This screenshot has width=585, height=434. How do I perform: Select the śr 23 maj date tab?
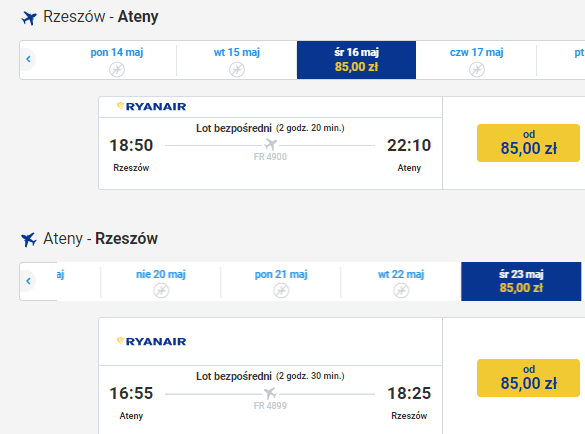tap(521, 281)
